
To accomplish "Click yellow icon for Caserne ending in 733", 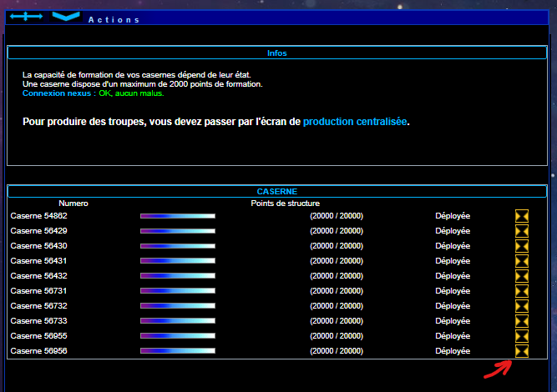I will (522, 321).
